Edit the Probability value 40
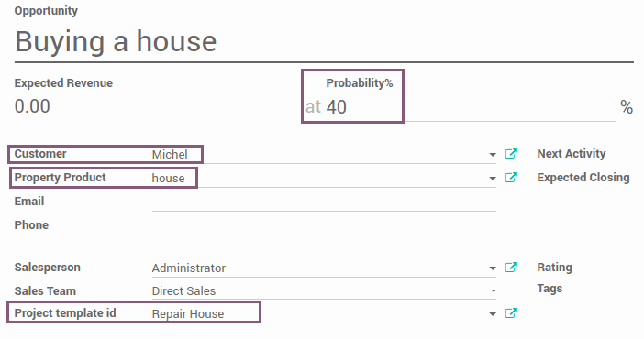Image resolution: width=644 pixels, height=339 pixels. tap(337, 107)
